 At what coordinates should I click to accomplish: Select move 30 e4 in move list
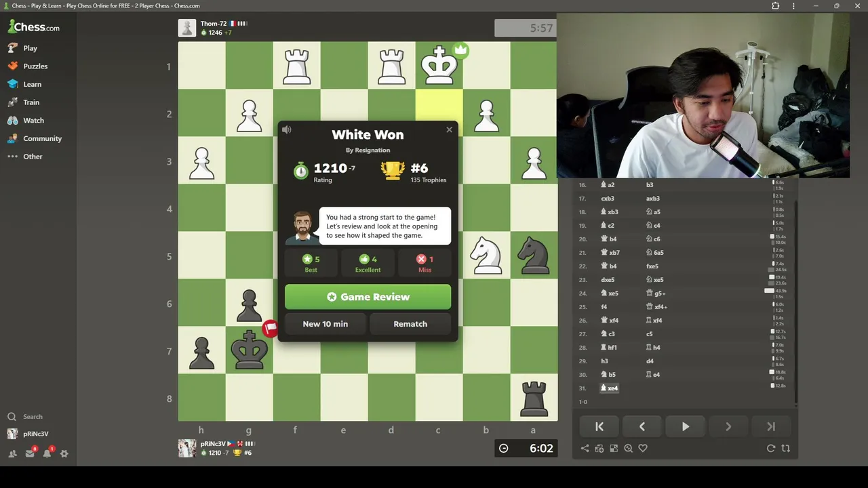click(x=653, y=375)
